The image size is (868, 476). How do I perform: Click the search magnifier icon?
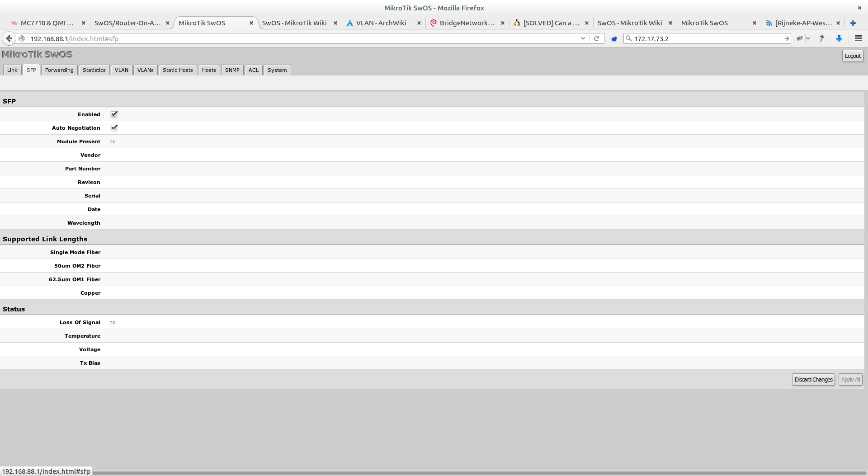tap(628, 38)
